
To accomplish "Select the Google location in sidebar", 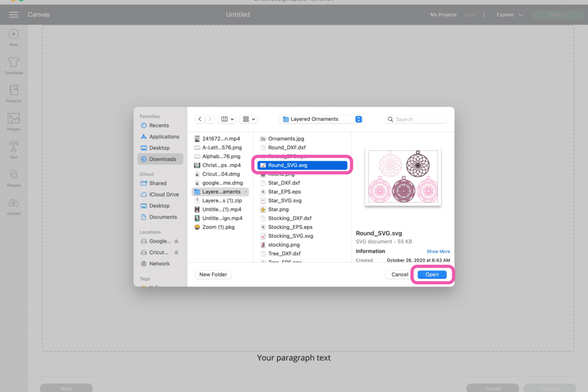I will pos(155,242).
